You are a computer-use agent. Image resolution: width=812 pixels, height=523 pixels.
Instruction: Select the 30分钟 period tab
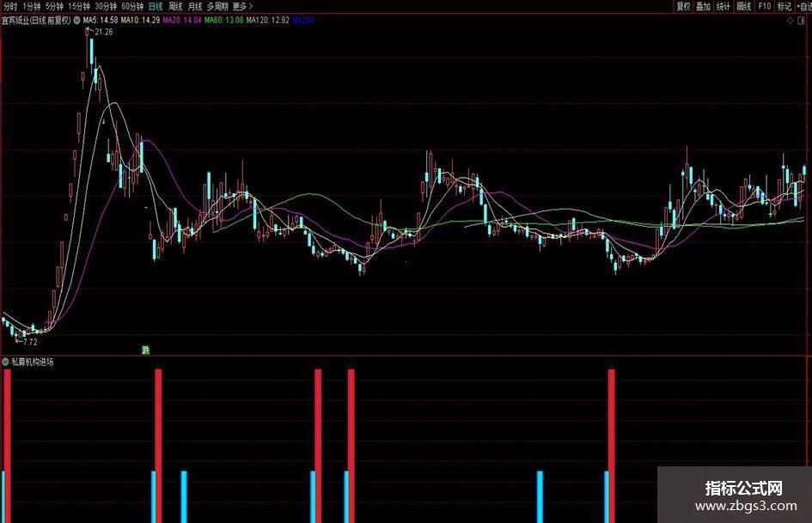pos(106,6)
